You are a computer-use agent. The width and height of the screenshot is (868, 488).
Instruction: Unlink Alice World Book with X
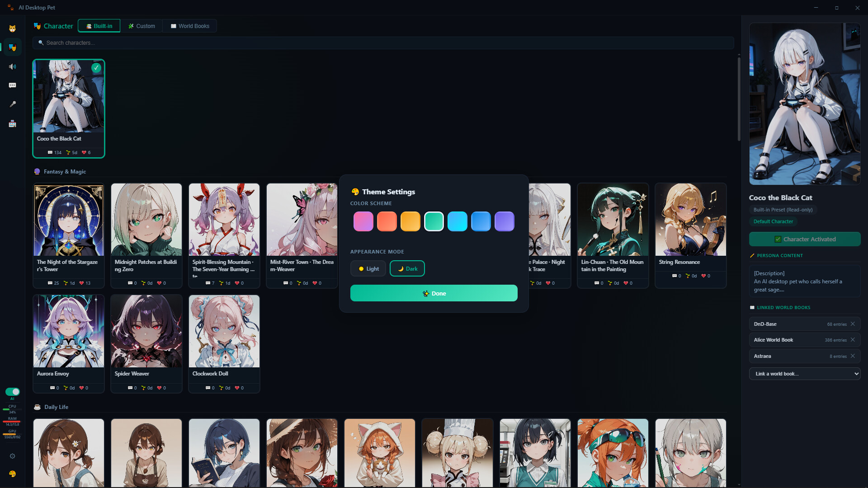pos(853,340)
